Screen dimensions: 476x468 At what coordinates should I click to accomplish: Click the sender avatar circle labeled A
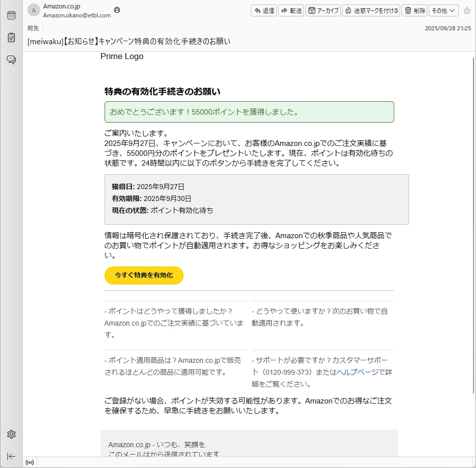point(34,10)
